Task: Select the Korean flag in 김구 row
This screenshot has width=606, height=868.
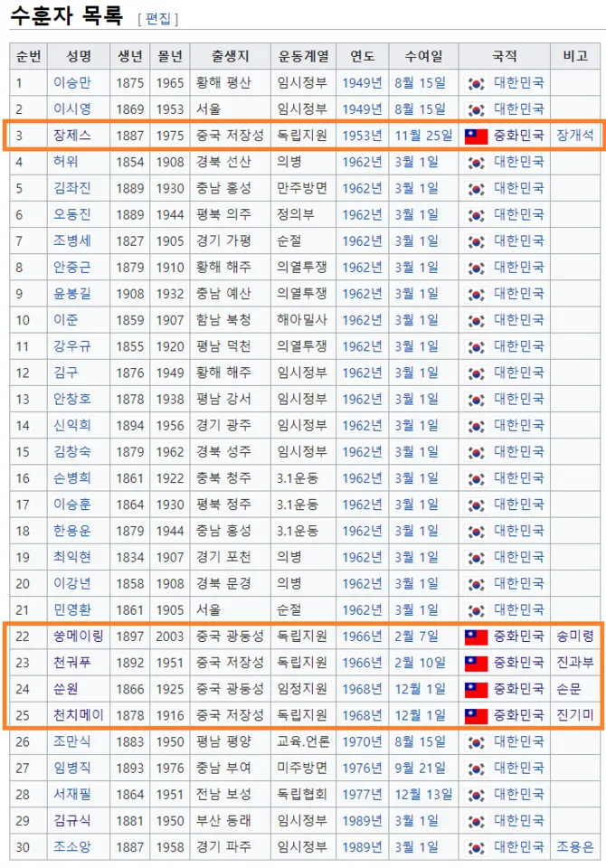Action: [x=476, y=373]
